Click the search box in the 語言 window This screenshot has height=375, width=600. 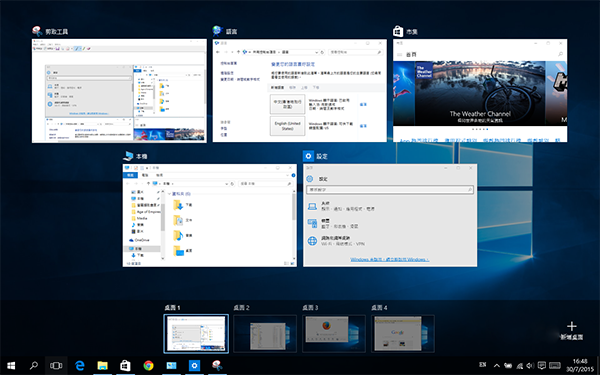[x=356, y=52]
